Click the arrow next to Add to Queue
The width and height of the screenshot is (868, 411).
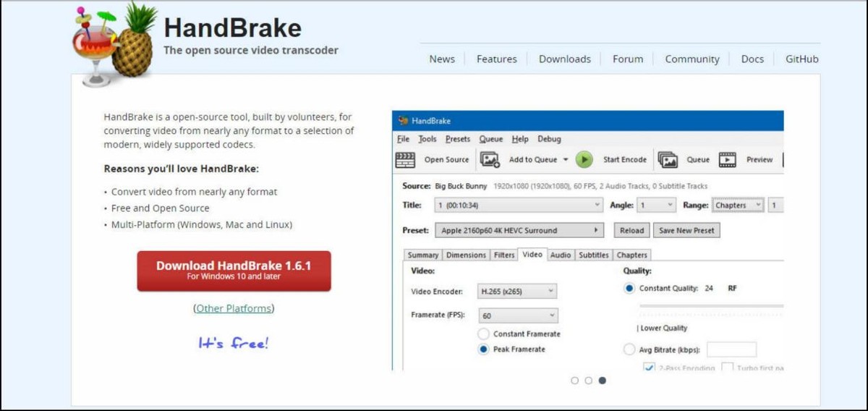coord(566,160)
